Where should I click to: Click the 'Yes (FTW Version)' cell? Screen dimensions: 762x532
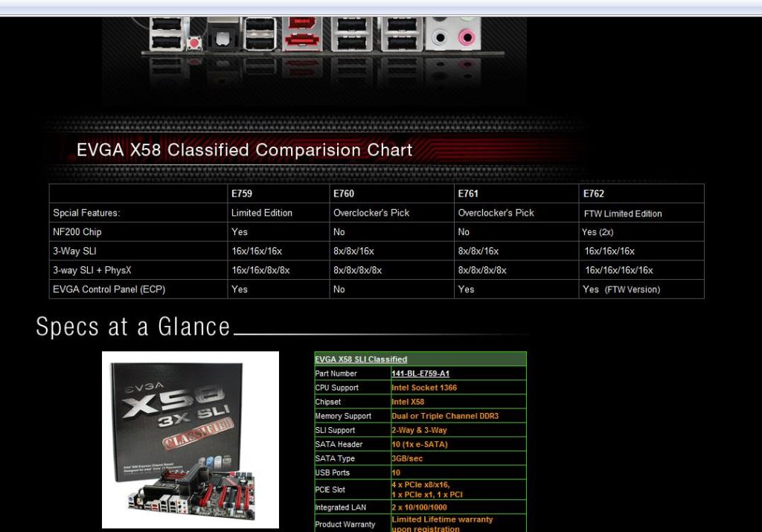click(621, 289)
